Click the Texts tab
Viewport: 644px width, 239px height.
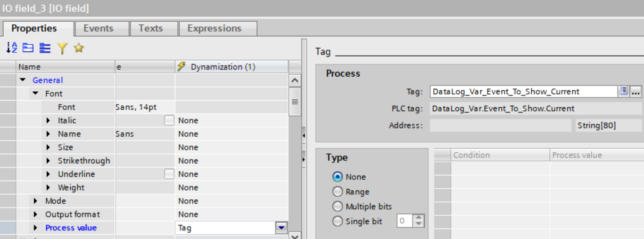[x=150, y=28]
